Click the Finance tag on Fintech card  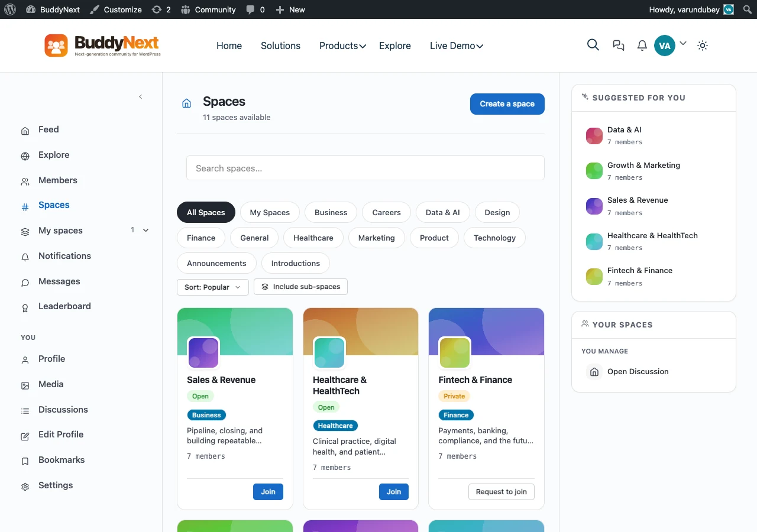pyautogui.click(x=456, y=415)
